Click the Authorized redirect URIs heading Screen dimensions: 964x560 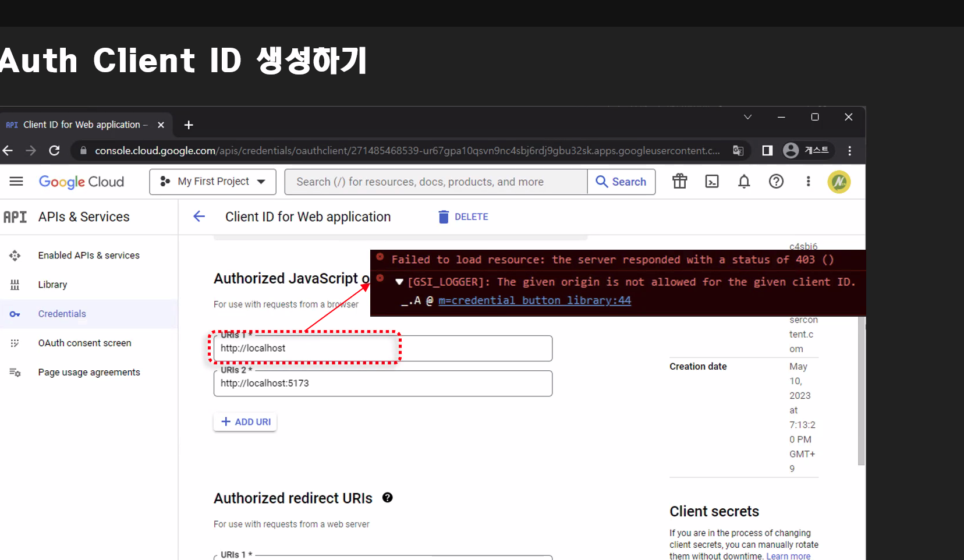293,498
